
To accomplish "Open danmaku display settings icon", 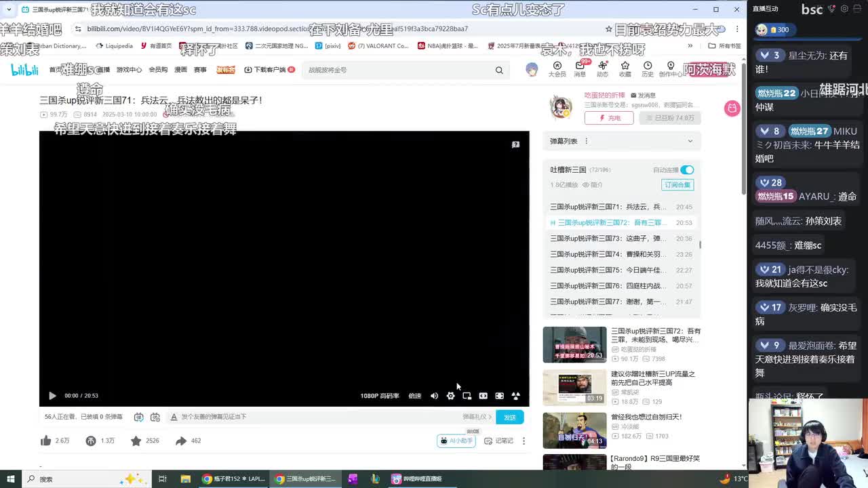I will (155, 417).
